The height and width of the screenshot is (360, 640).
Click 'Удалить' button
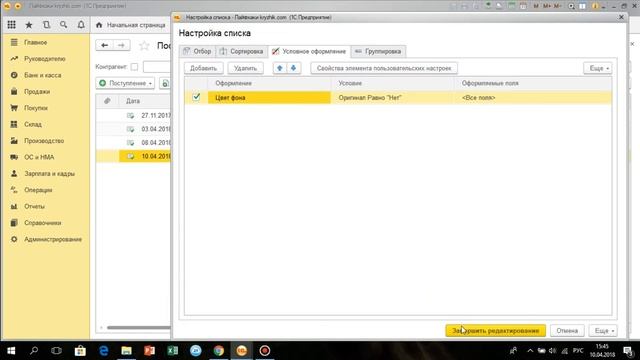[245, 68]
